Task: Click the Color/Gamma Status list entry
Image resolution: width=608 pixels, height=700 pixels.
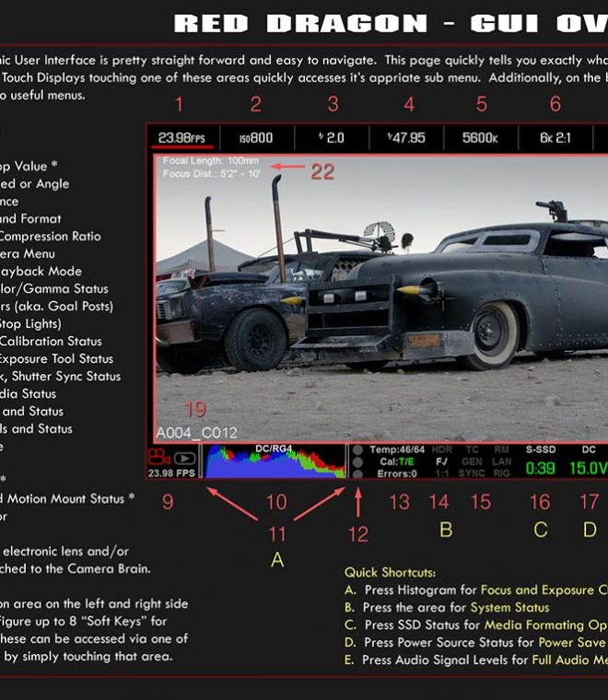Action: click(x=54, y=289)
